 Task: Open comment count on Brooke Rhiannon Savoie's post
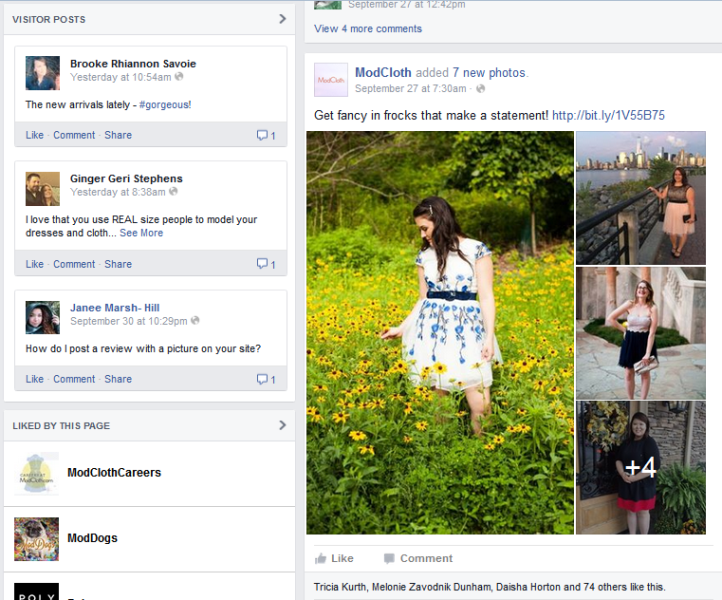(266, 135)
